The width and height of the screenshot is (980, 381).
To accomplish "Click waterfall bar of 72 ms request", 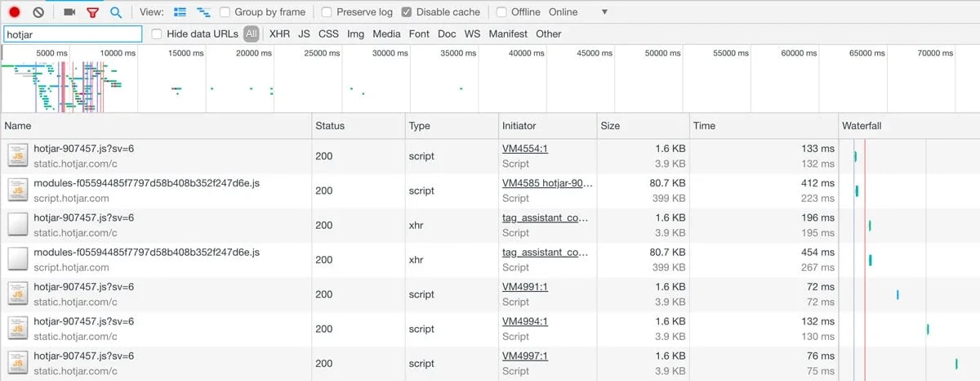I will (x=898, y=294).
